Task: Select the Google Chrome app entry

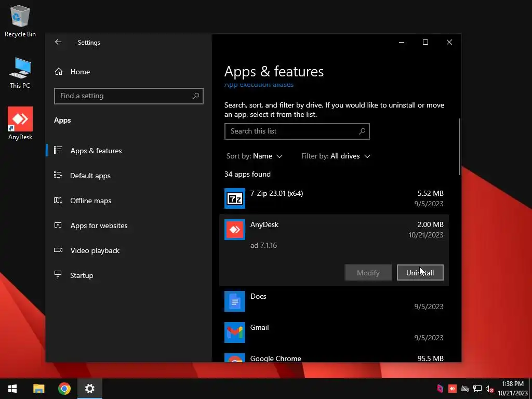Action: [334, 357]
